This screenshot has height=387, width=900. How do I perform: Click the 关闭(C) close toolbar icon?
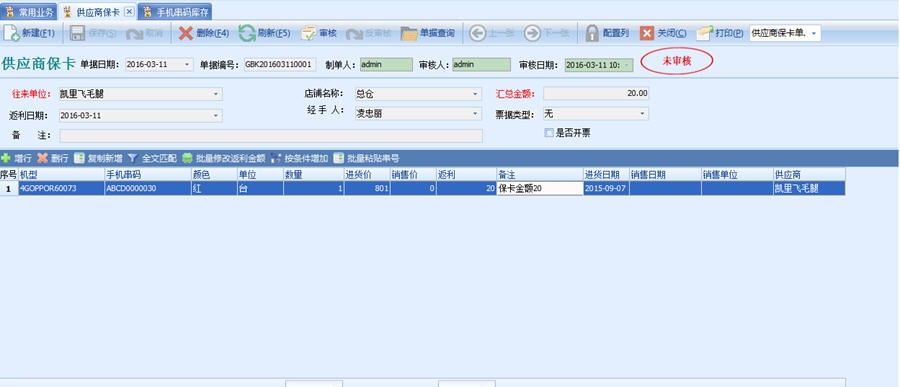(x=647, y=33)
